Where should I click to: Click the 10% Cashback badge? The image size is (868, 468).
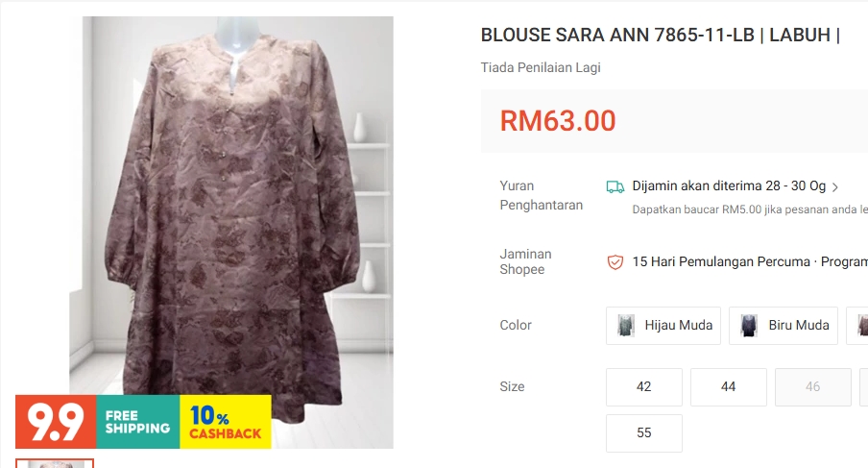(226, 422)
